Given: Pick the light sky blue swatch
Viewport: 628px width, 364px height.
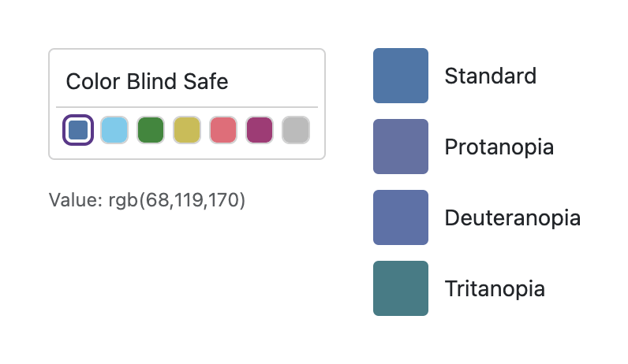Looking at the screenshot, I should (x=114, y=129).
